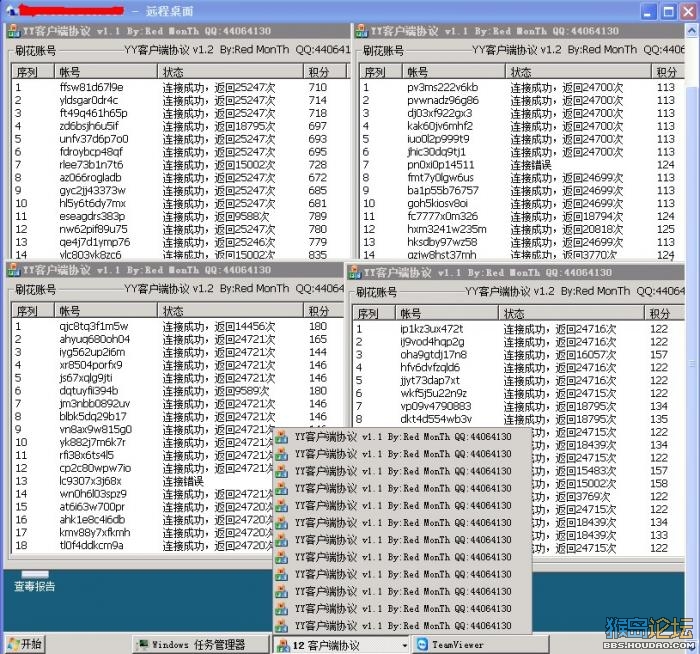Switch to TeamViewer from the taskbar

[x=480, y=644]
